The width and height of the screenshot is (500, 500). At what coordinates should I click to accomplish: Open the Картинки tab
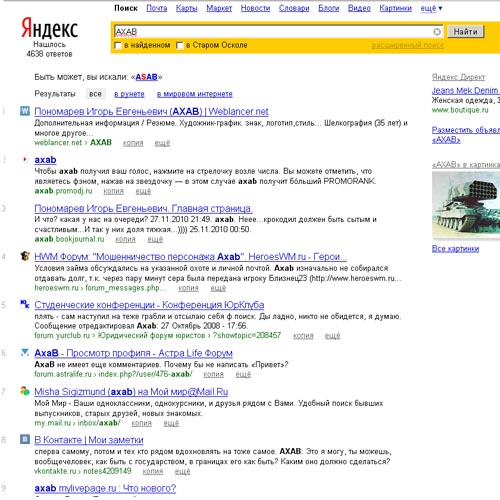(x=396, y=8)
